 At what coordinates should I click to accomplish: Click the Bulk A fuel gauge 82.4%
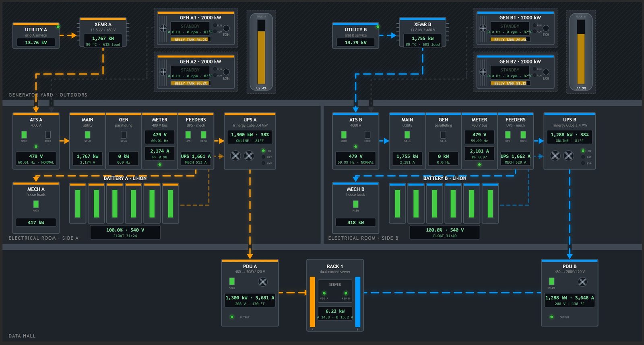point(261,52)
